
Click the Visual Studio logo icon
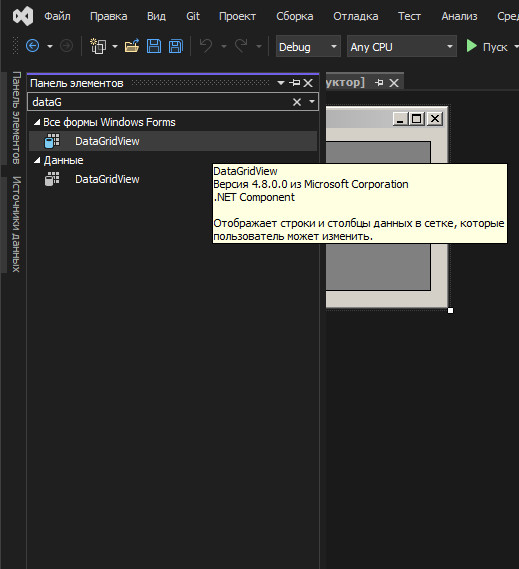click(23, 16)
